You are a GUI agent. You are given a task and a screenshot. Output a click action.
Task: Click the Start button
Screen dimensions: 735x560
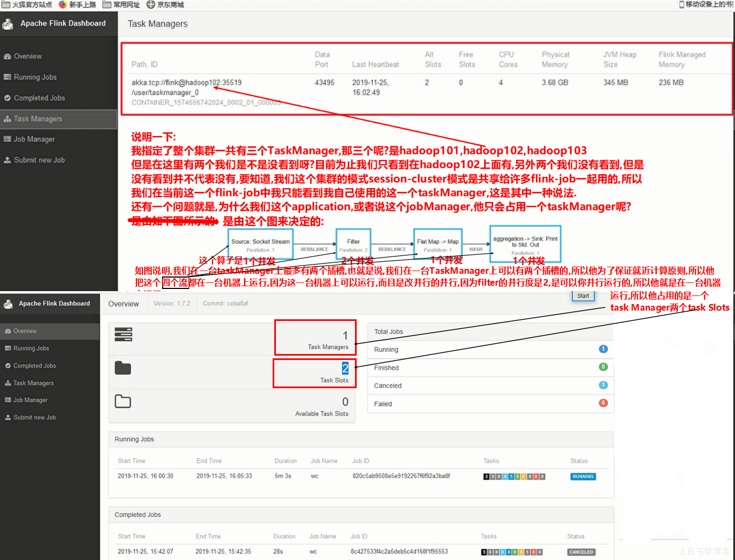pyautogui.click(x=583, y=296)
